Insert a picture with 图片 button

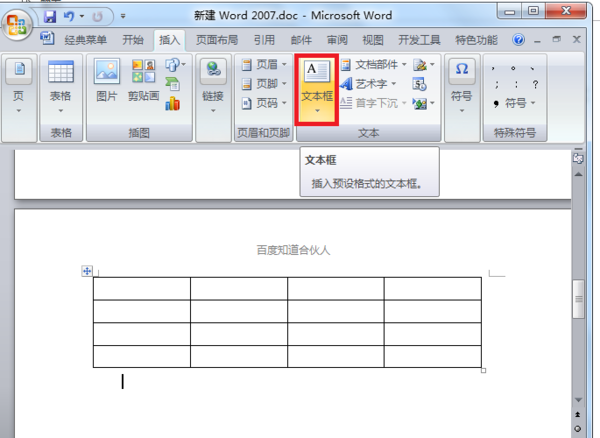107,80
